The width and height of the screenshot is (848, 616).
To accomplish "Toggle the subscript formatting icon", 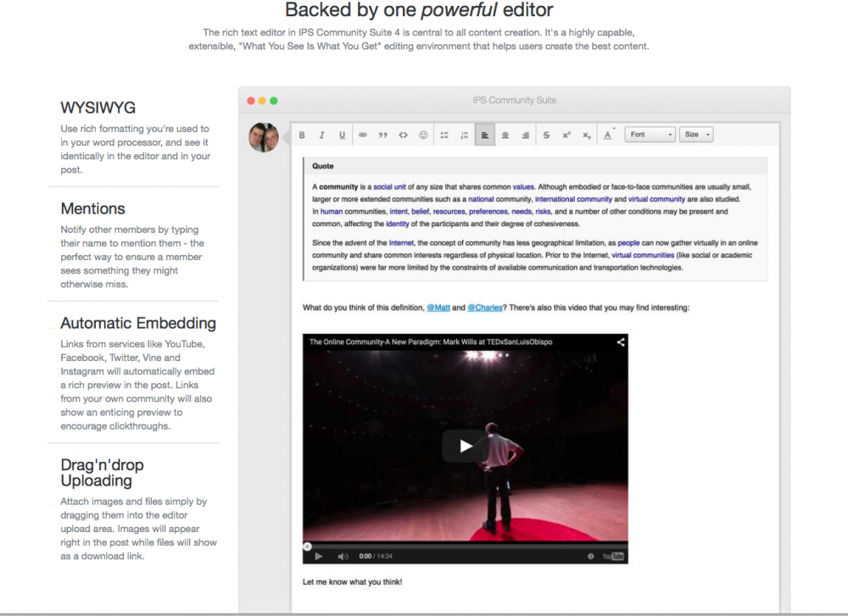I will [x=585, y=135].
